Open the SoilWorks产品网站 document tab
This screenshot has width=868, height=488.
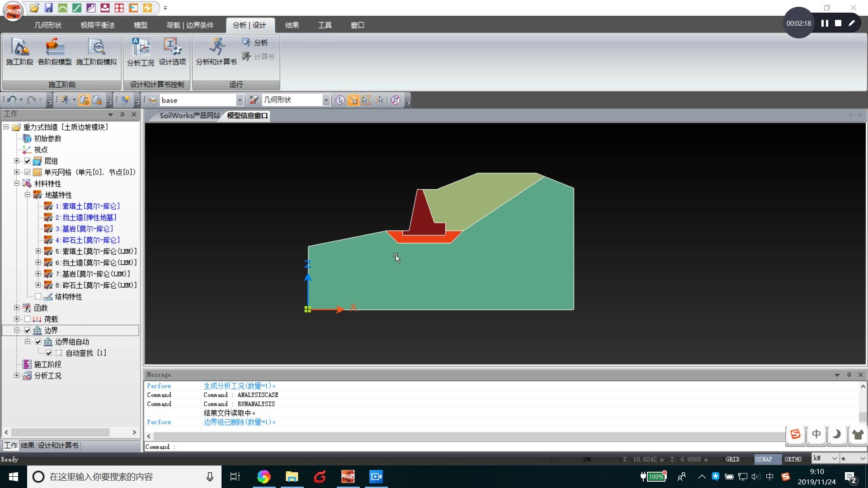click(x=190, y=116)
